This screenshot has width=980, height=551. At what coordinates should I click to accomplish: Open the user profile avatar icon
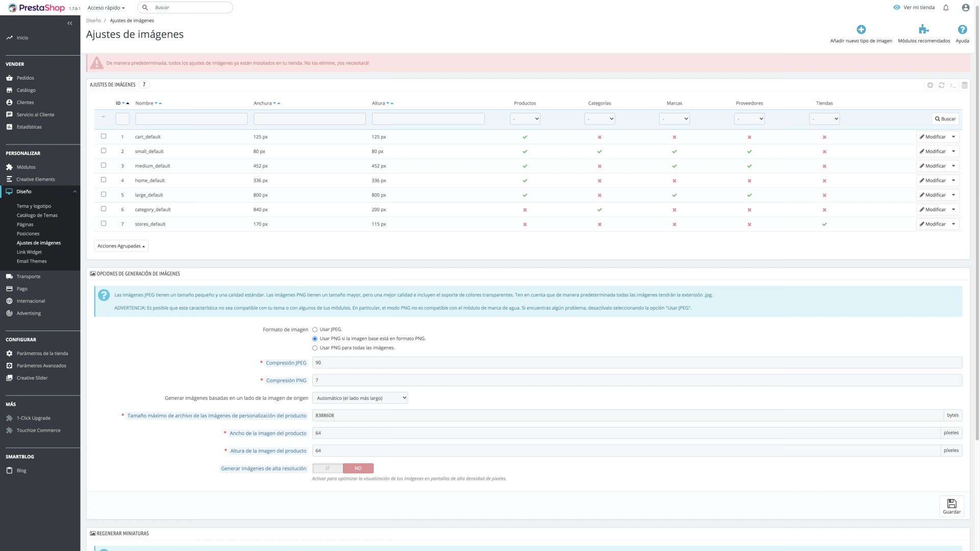coord(965,8)
